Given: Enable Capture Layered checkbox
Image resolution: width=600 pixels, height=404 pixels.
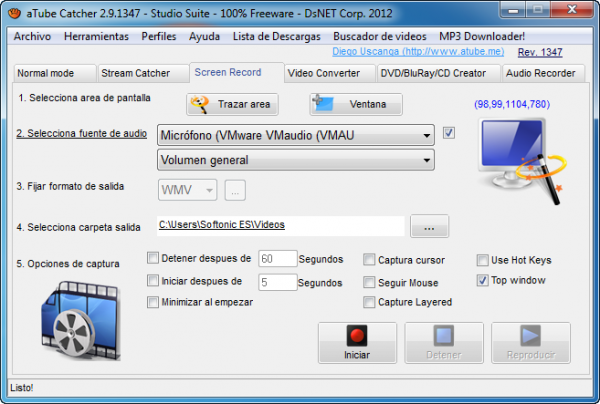Looking at the screenshot, I should (369, 302).
